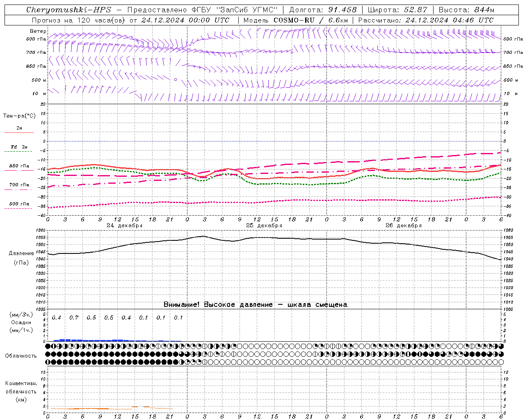525x420 pixels.
Task: Click the high pressure warning text
Action: 255,305
